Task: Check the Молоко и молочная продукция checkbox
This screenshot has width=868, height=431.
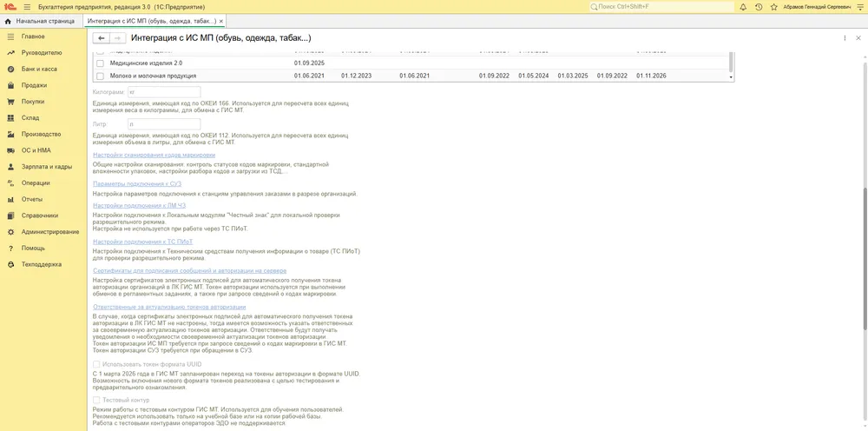Action: tap(100, 76)
